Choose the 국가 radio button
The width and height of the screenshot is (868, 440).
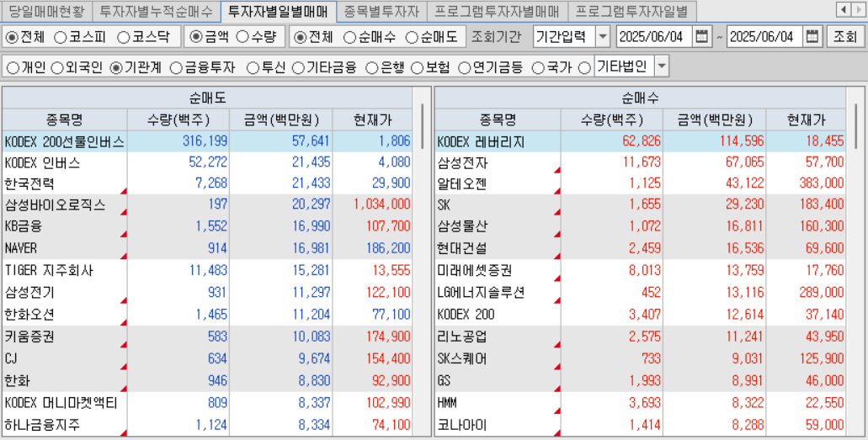(x=537, y=67)
